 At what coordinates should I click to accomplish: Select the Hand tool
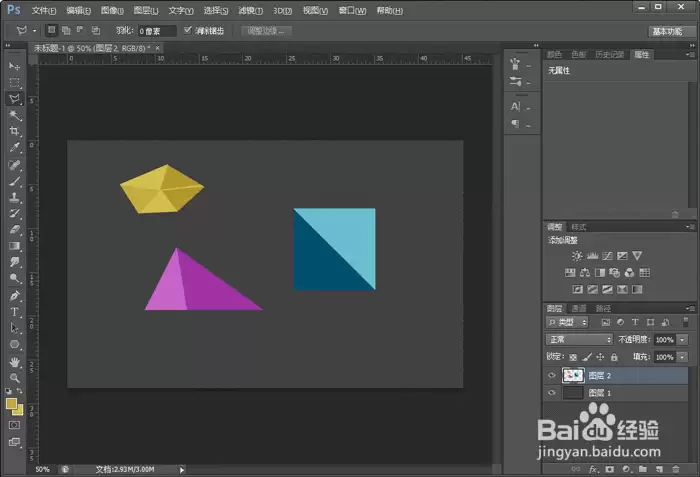click(15, 361)
